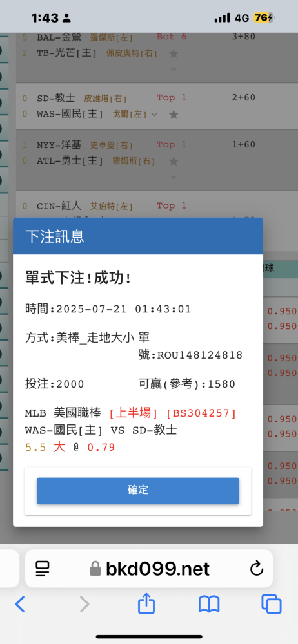This screenshot has width=298, height=644.
Task: Tap the 可贏(參考):1580 amount
Action: (x=187, y=384)
